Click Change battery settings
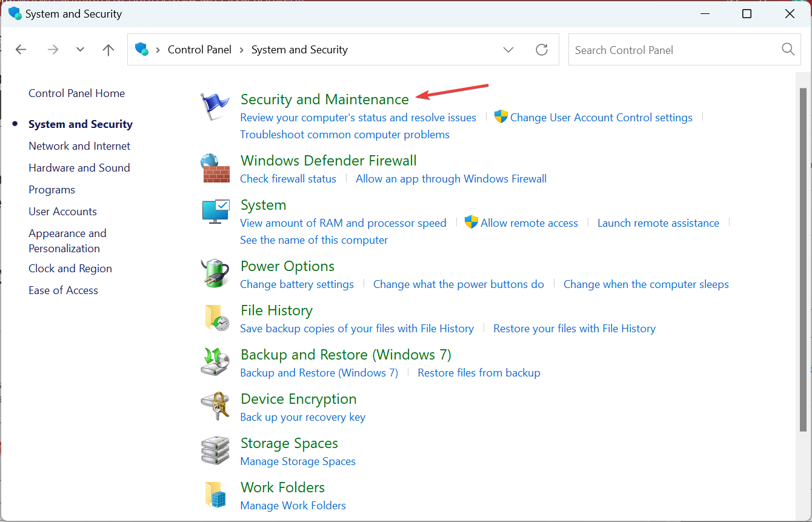Image resolution: width=812 pixels, height=522 pixels. (297, 284)
